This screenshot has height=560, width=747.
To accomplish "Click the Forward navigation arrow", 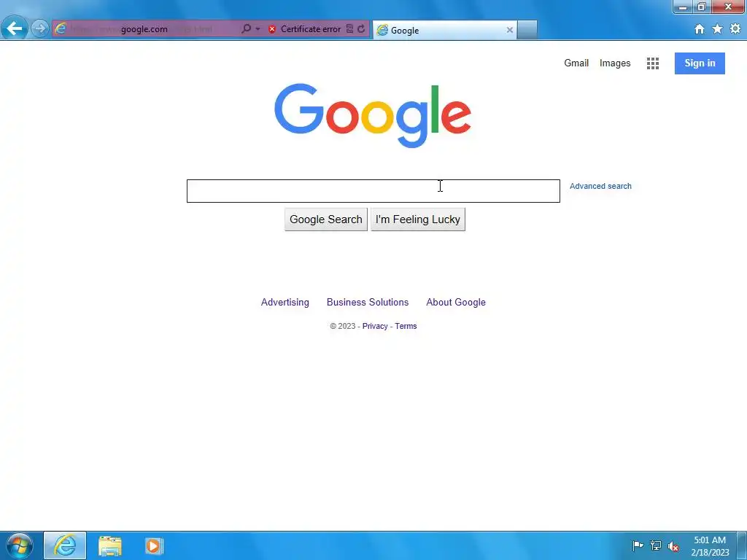I will tap(40, 28).
